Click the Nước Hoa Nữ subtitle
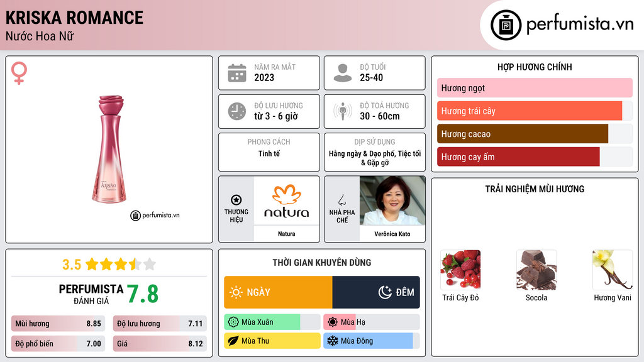Image resolution: width=644 pixels, height=362 pixels. point(40,36)
